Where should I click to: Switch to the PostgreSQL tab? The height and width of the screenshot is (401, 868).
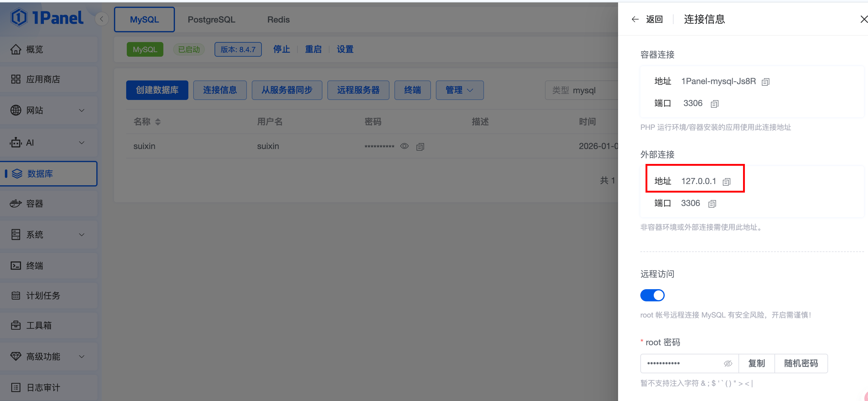click(x=211, y=20)
